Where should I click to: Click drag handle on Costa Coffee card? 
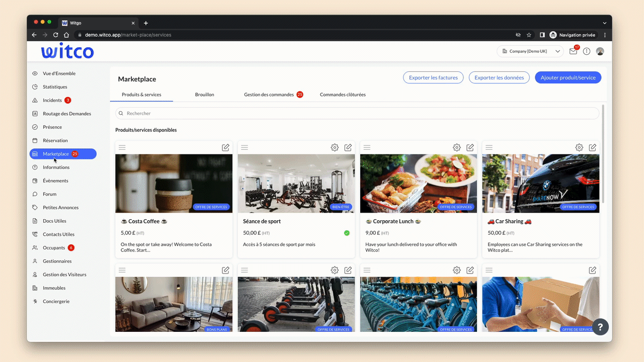122,147
